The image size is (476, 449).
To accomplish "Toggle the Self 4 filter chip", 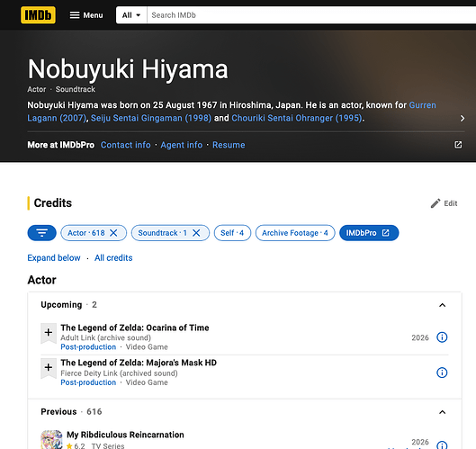I will pyautogui.click(x=232, y=233).
